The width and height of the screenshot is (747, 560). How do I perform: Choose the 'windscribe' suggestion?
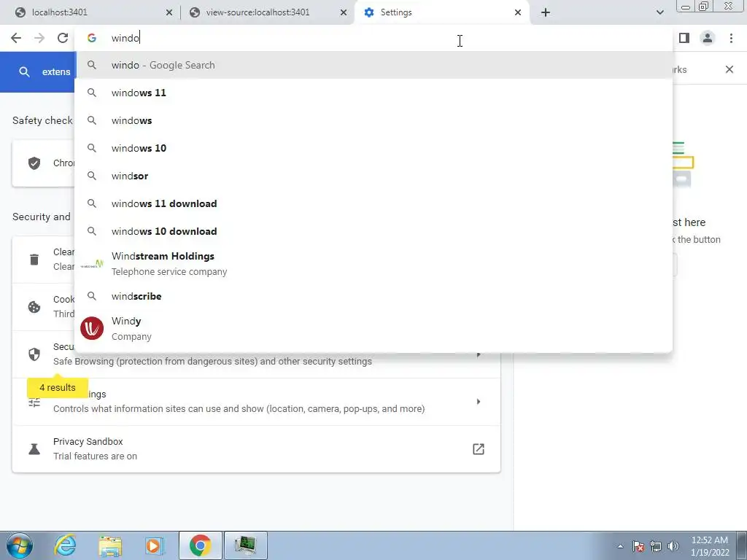click(x=373, y=296)
